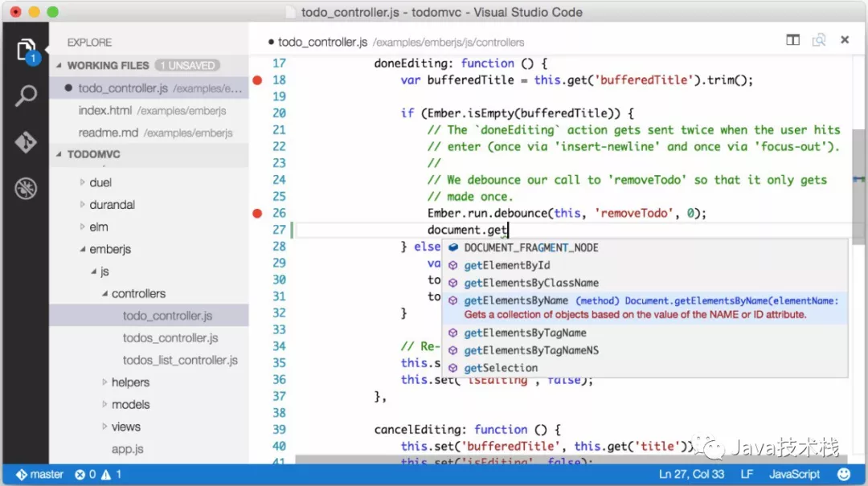The image size is (868, 486).
Task: Expand the views folder
Action: click(x=104, y=427)
